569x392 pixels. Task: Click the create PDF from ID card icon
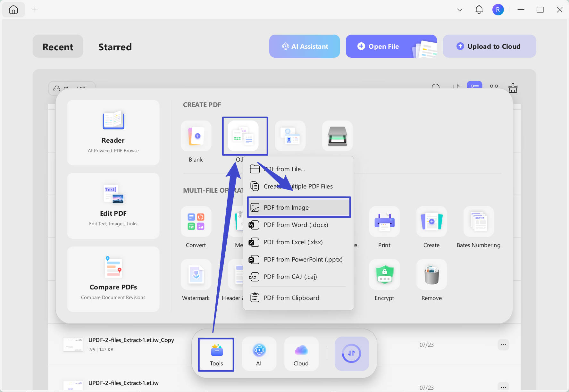click(x=290, y=136)
